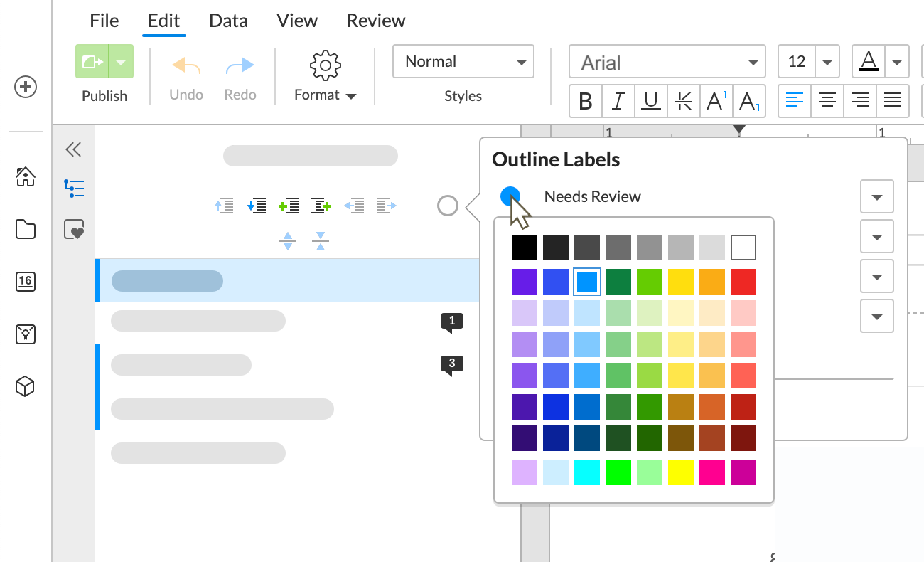This screenshot has width=924, height=562.
Task: Toggle italic formatting
Action: point(618,101)
